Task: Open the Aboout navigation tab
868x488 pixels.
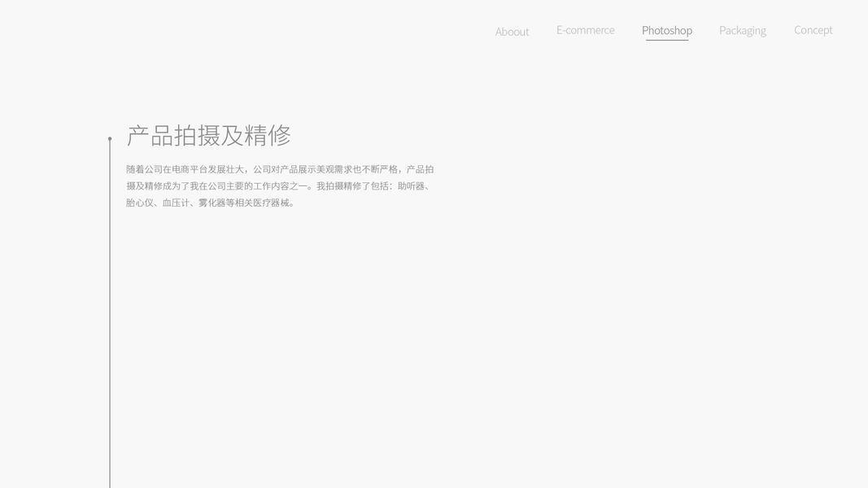Action: (512, 32)
